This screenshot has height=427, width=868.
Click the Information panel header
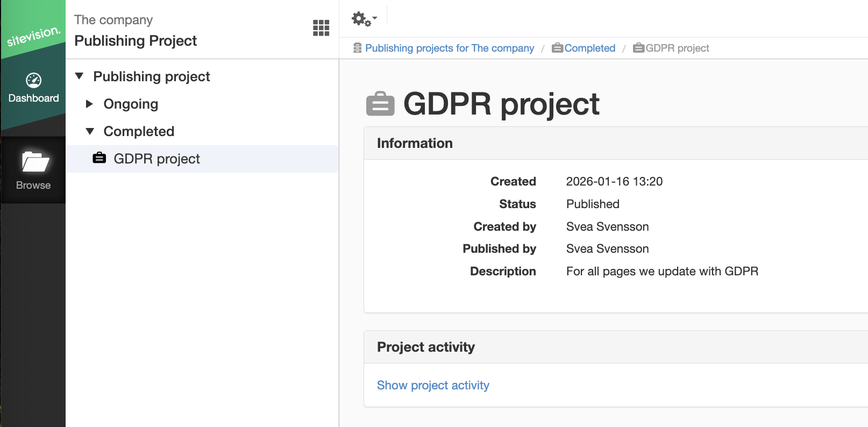click(x=616, y=143)
